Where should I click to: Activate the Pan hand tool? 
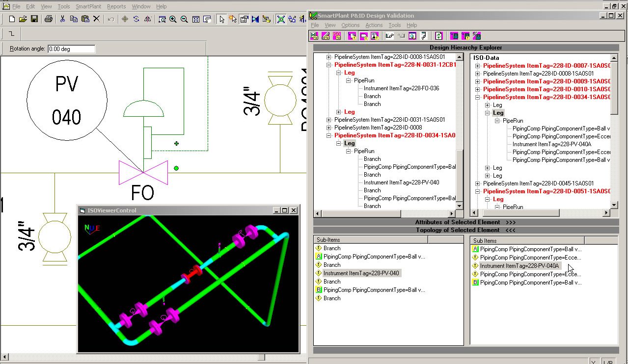tap(207, 19)
